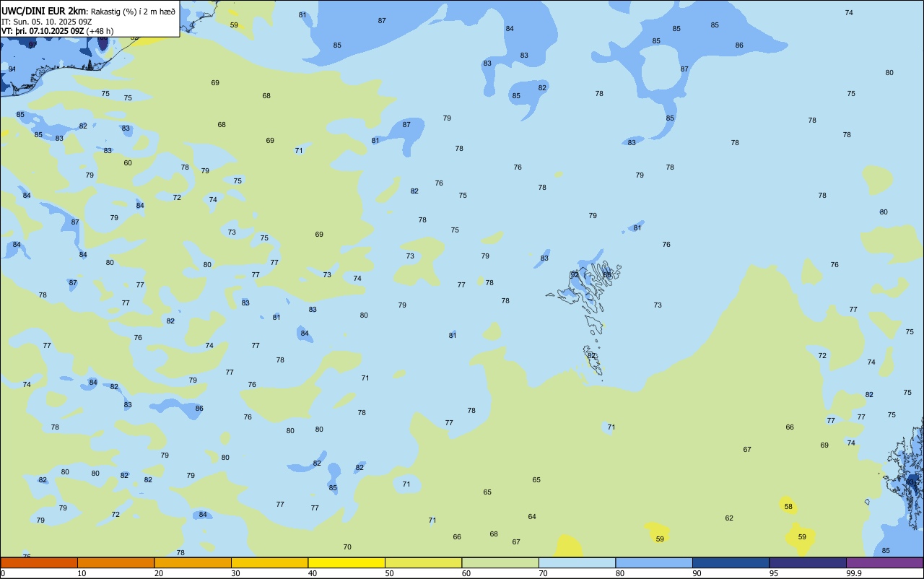
Task: Click the title text 'UWC/DINI EUR 2km'
Action: (x=43, y=11)
